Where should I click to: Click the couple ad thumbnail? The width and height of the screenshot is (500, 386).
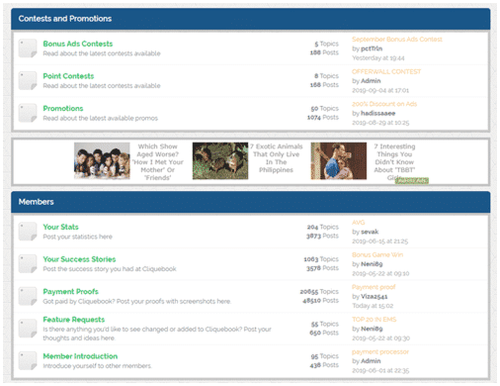point(339,161)
